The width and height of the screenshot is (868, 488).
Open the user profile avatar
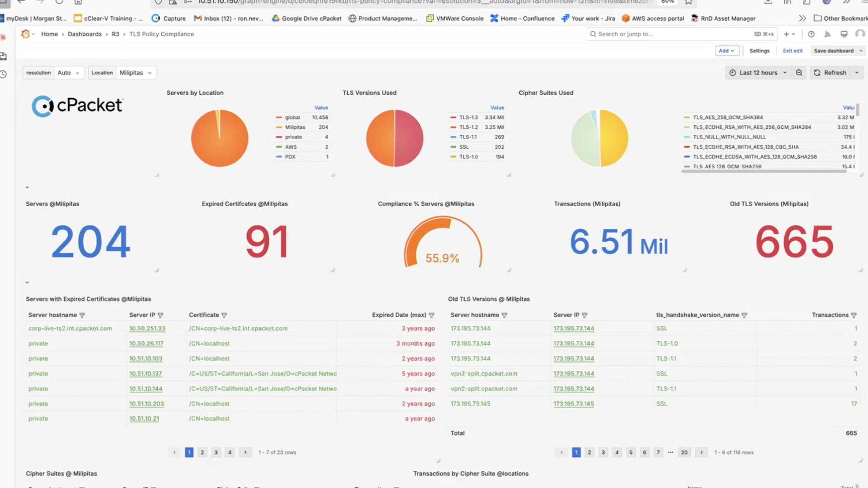(859, 34)
